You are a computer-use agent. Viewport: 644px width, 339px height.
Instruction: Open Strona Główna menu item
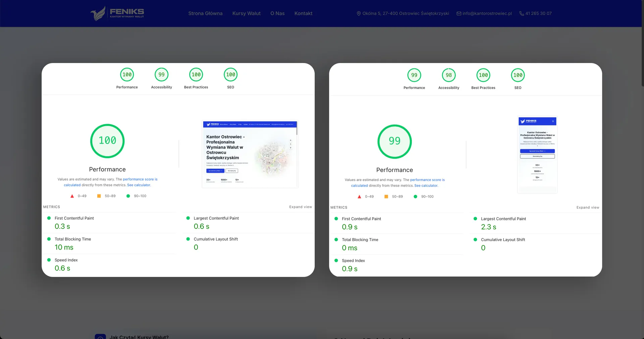tap(205, 13)
